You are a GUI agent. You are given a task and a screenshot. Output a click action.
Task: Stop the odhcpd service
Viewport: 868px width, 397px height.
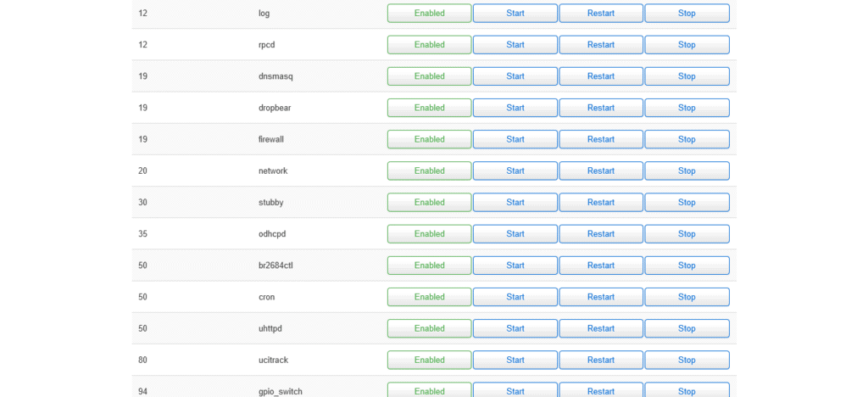tap(687, 234)
